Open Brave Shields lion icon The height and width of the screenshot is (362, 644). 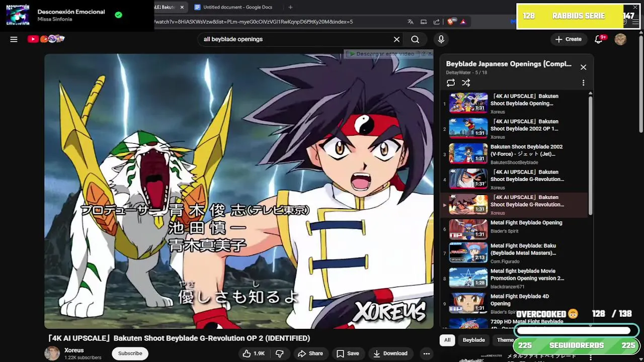451,22
